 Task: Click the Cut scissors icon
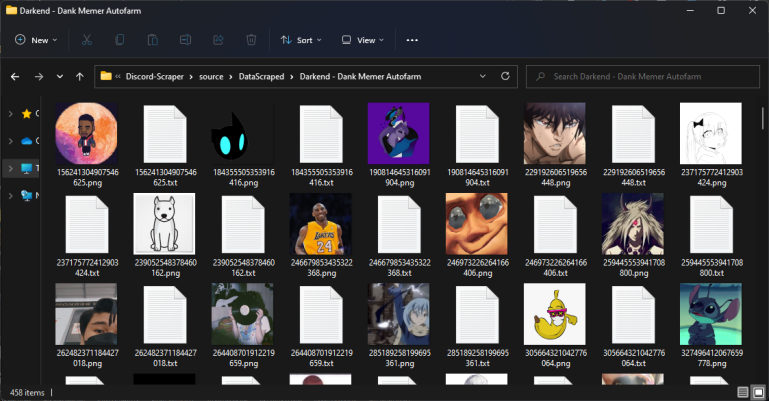(87, 40)
